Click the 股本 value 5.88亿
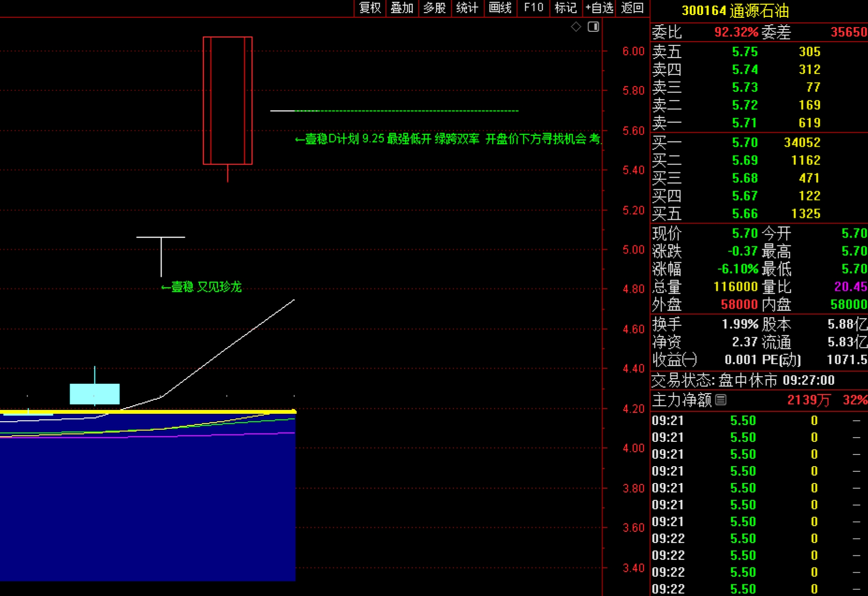Viewport: 868px width, 596px height. pos(847,324)
